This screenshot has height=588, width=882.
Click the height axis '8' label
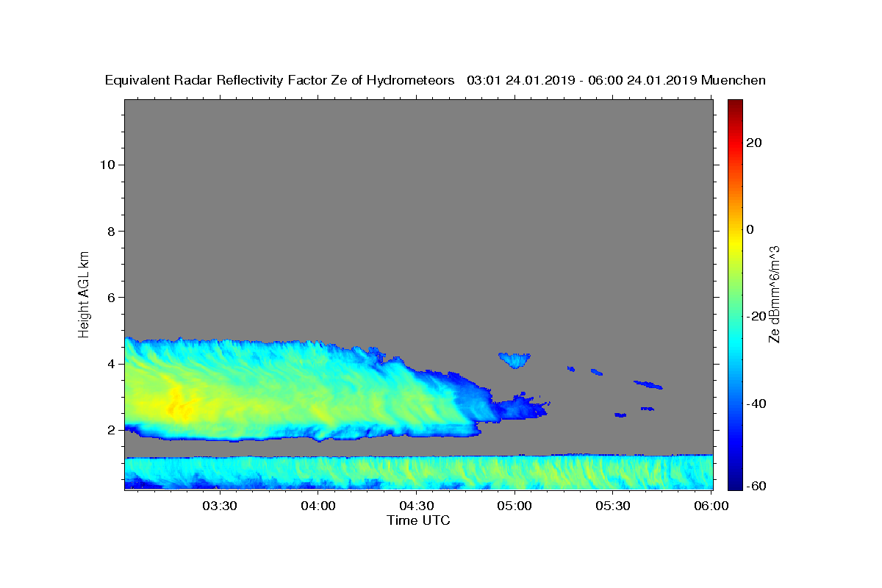[112, 231]
